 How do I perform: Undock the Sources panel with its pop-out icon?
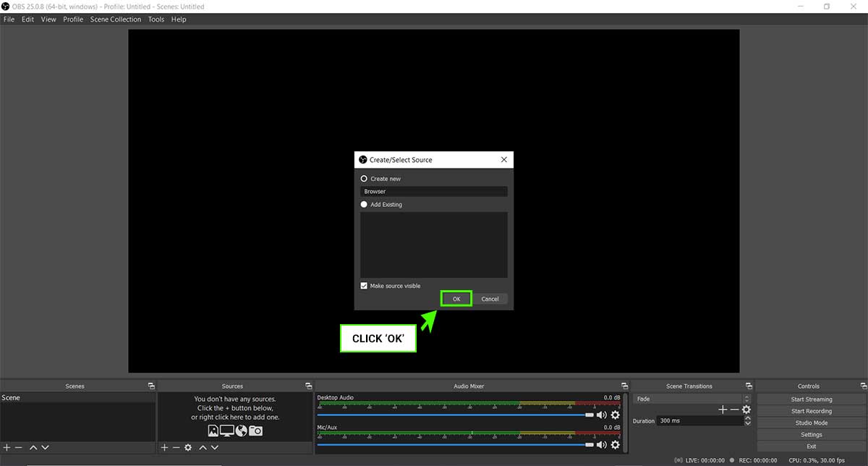coord(309,386)
